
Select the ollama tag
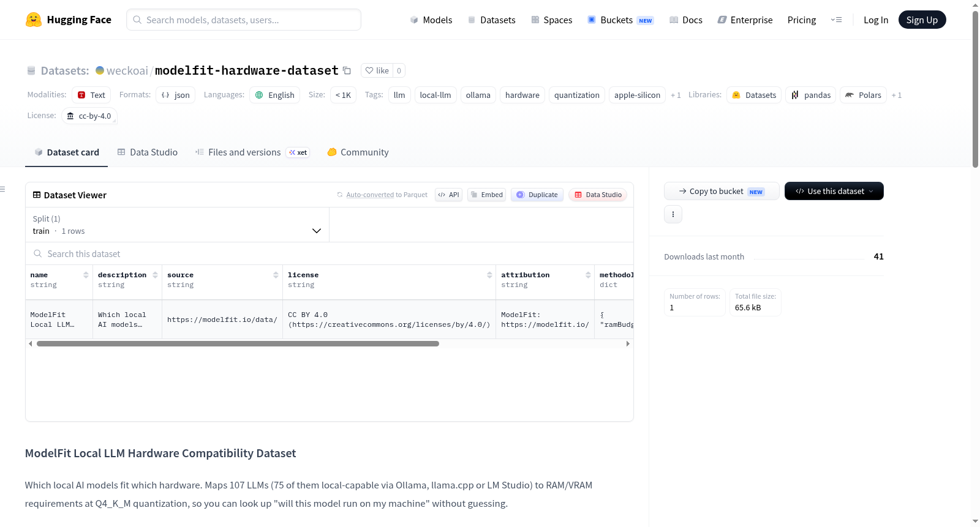click(478, 95)
